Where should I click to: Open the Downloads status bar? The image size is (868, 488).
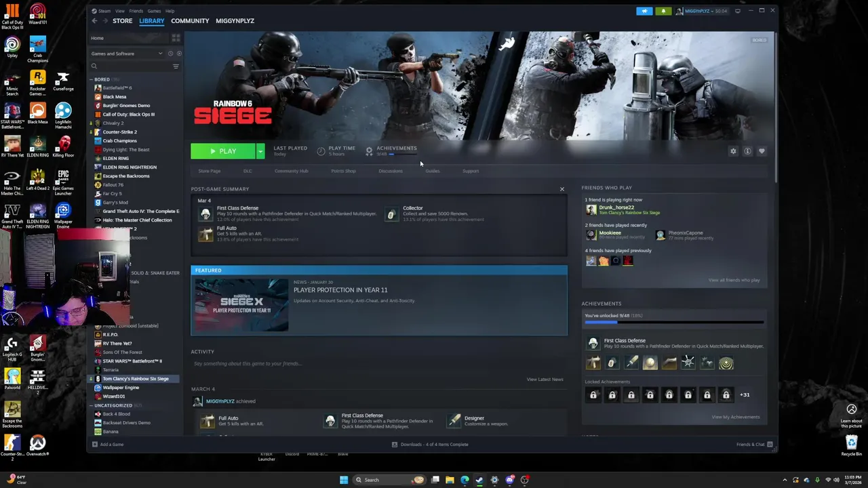click(430, 445)
